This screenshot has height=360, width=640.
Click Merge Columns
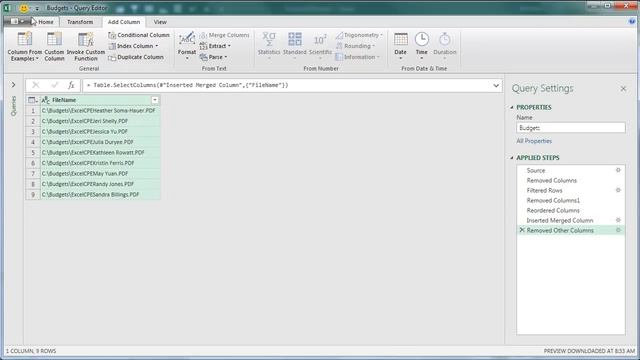224,35
